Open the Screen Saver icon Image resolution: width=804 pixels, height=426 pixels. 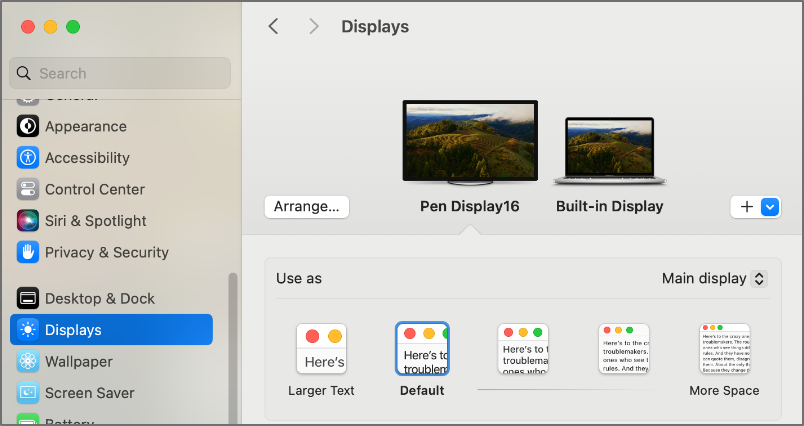coord(28,393)
